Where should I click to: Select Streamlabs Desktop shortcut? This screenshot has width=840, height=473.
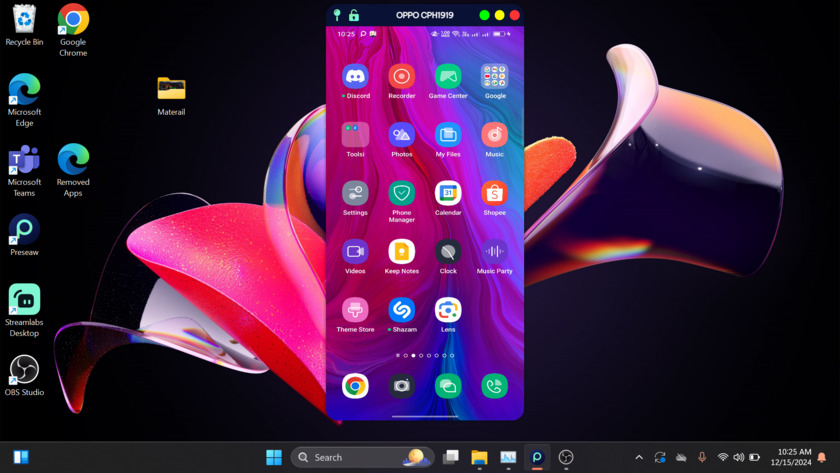[x=24, y=311]
